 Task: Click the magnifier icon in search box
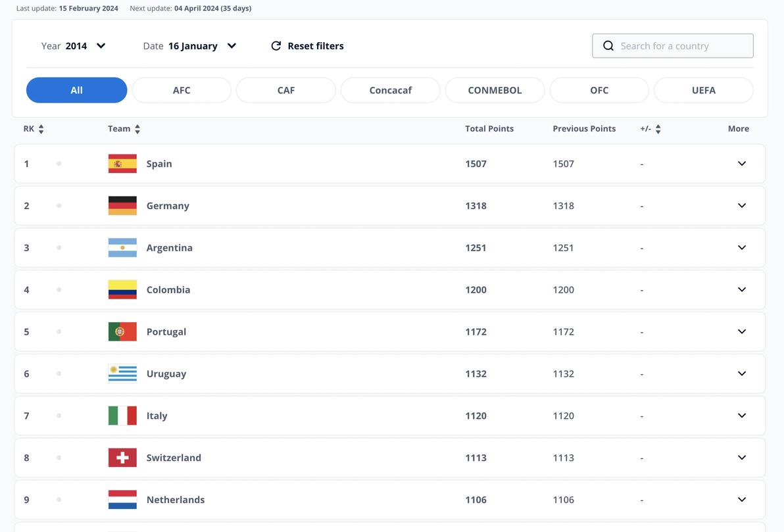coord(608,46)
